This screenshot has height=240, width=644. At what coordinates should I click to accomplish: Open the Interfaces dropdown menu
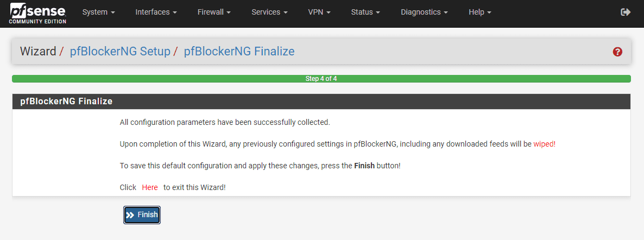[156, 12]
